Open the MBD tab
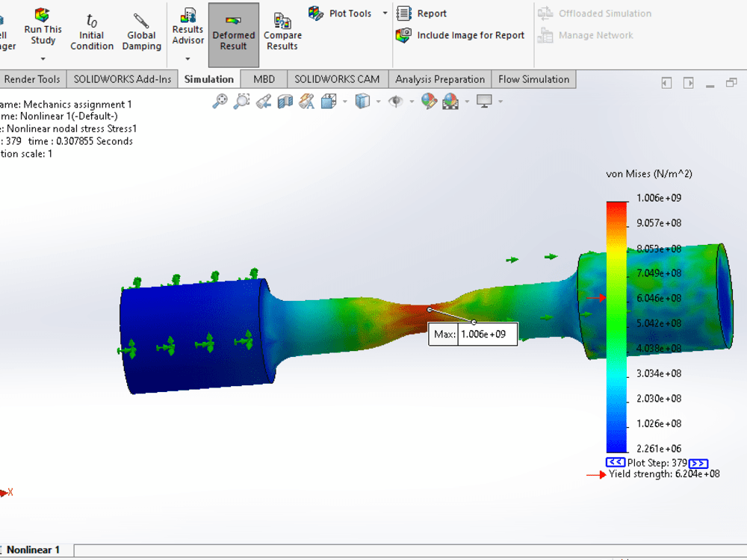 263,78
